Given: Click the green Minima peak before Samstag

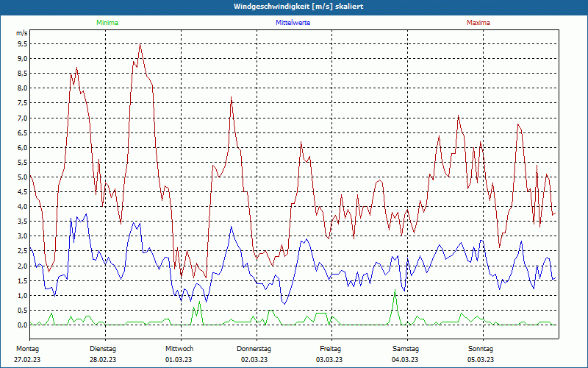Looking at the screenshot, I should 395,290.
